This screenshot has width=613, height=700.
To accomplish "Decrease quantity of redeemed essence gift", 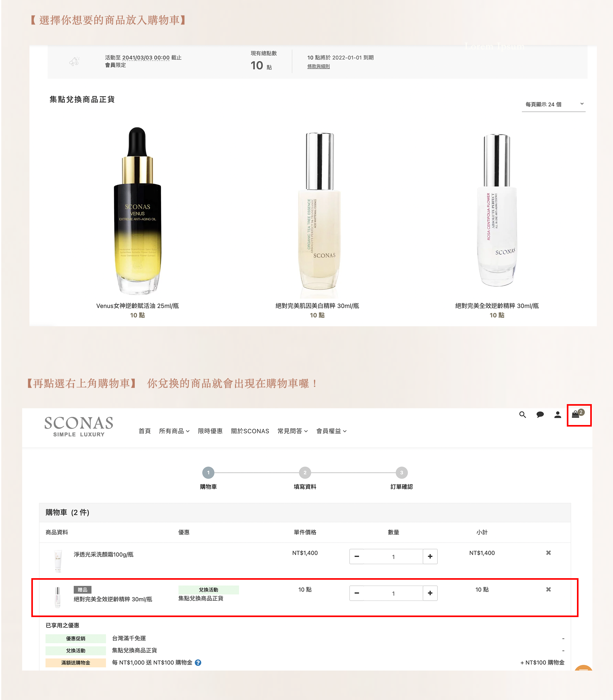I will click(357, 593).
